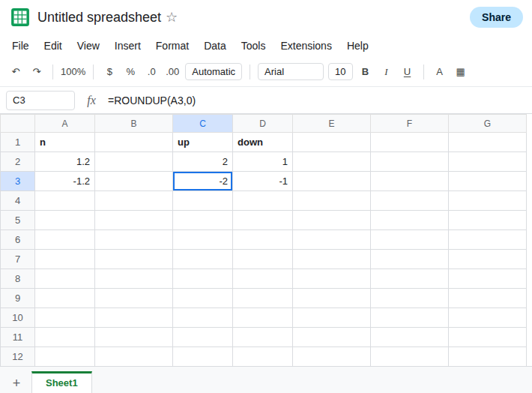Select cell D2 with value 1
532x393 pixels.
click(x=262, y=162)
